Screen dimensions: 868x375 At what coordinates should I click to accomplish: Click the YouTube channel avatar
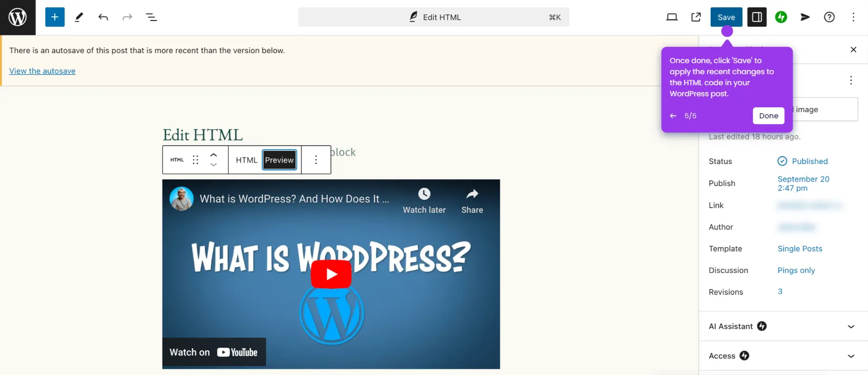(181, 199)
